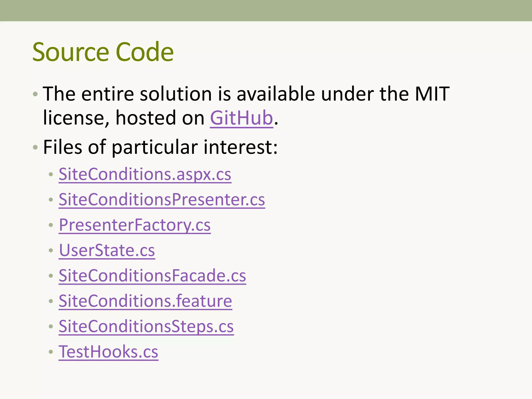
Task: Open the PresenterFactory.cs link
Action: pos(135,225)
